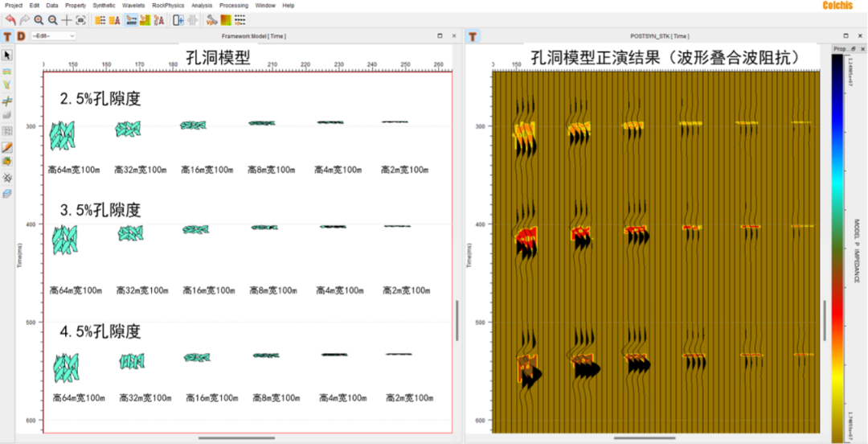The height and width of the screenshot is (444, 868).
Task: Click the Framework Model horizontal scrollbar
Action: [236, 438]
